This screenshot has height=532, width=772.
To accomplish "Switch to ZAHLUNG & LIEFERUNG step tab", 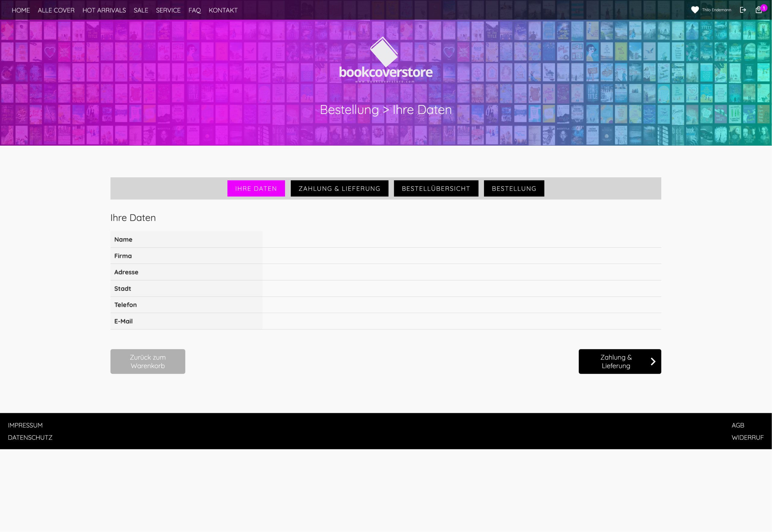I will click(339, 189).
